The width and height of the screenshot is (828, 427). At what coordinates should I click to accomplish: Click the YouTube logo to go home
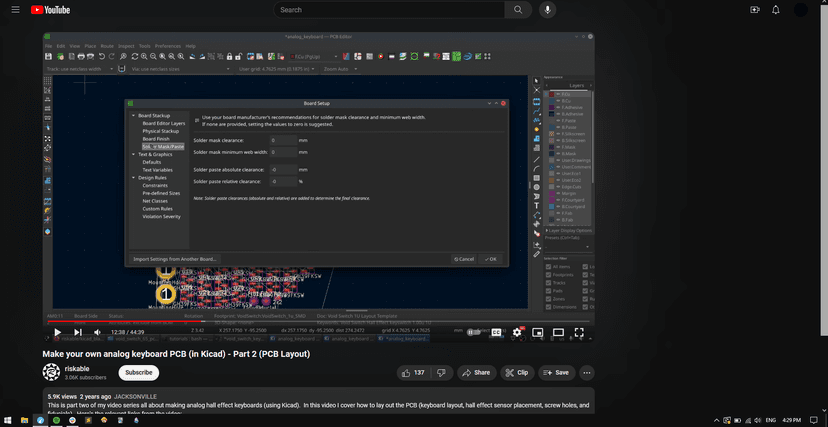50,10
